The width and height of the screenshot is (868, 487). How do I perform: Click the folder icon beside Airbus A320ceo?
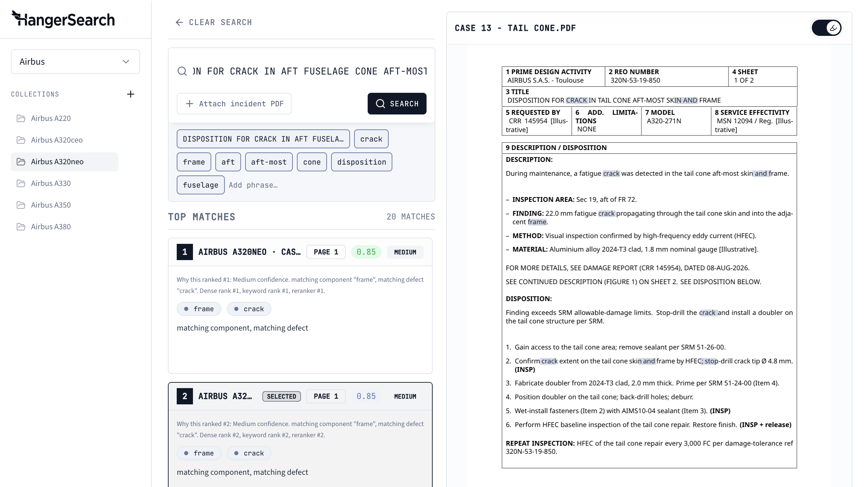click(21, 140)
